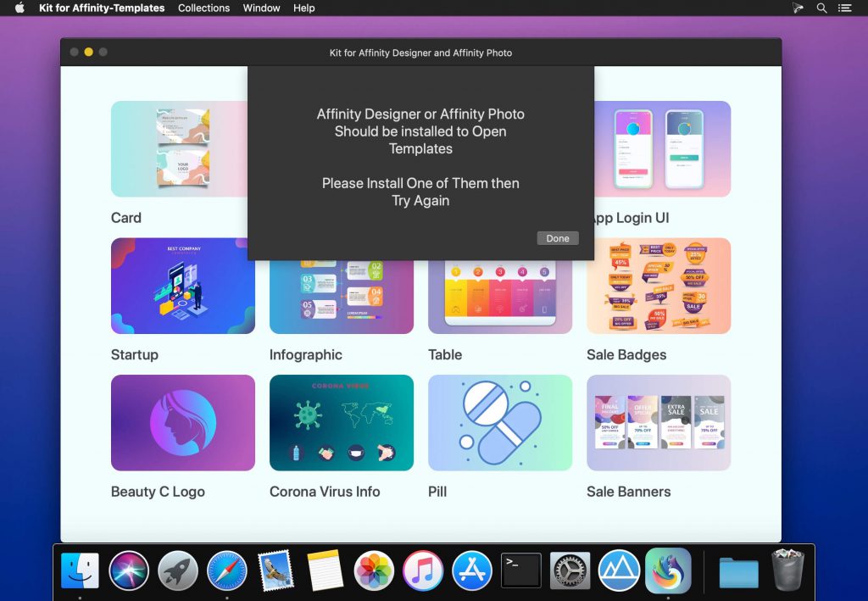Click the cursor icon in the menu bar
This screenshot has width=868, height=601.
coord(797,8)
